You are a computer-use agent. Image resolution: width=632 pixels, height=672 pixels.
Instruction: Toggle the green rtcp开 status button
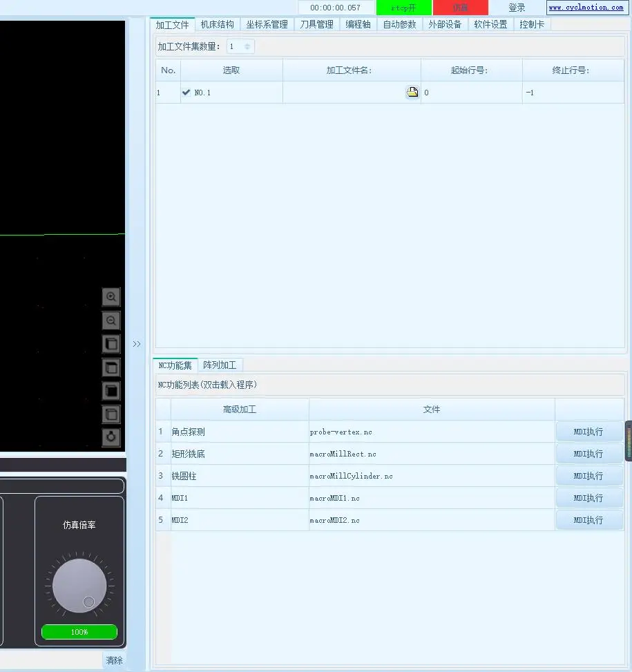point(403,8)
